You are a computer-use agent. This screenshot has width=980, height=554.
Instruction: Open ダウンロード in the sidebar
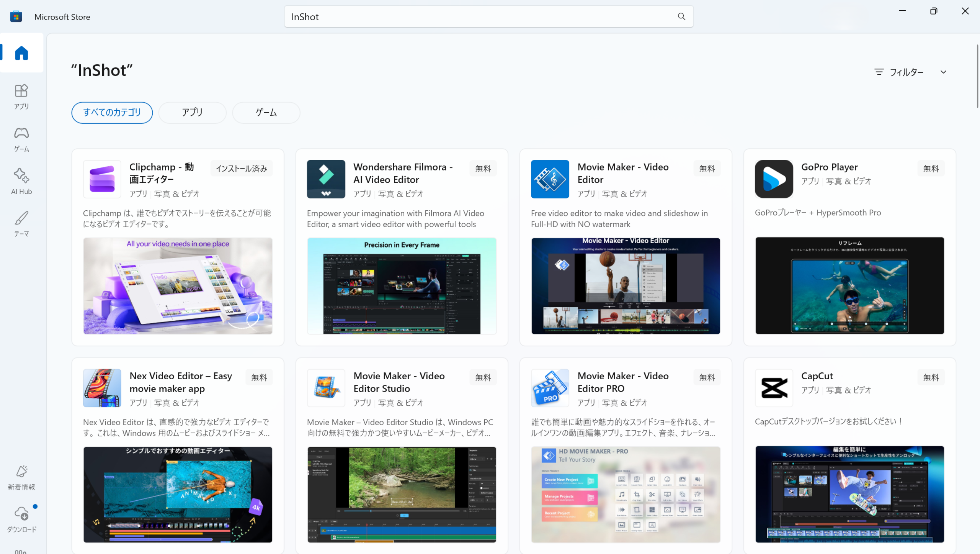click(x=21, y=520)
